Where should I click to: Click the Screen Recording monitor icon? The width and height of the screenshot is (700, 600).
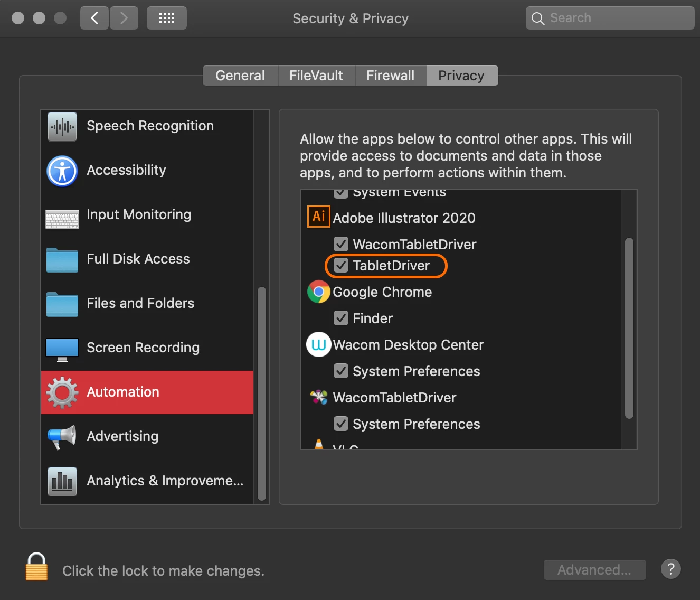[62, 350]
